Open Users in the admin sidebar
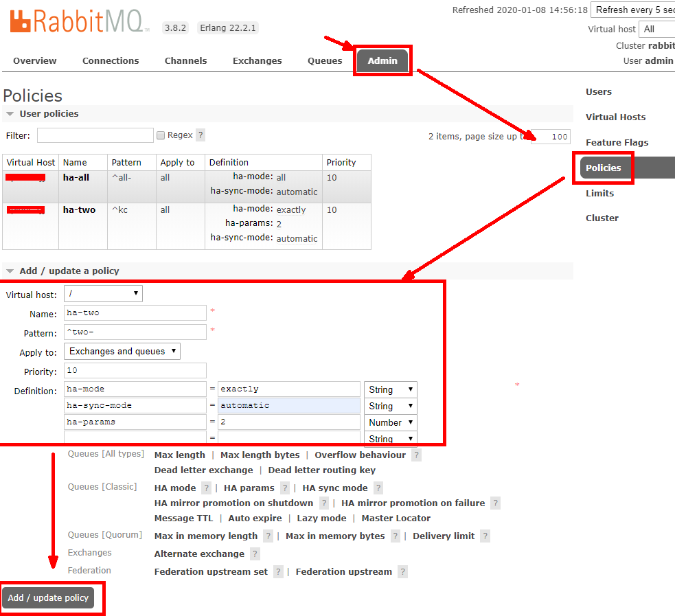This screenshot has width=675, height=616. pos(598,92)
